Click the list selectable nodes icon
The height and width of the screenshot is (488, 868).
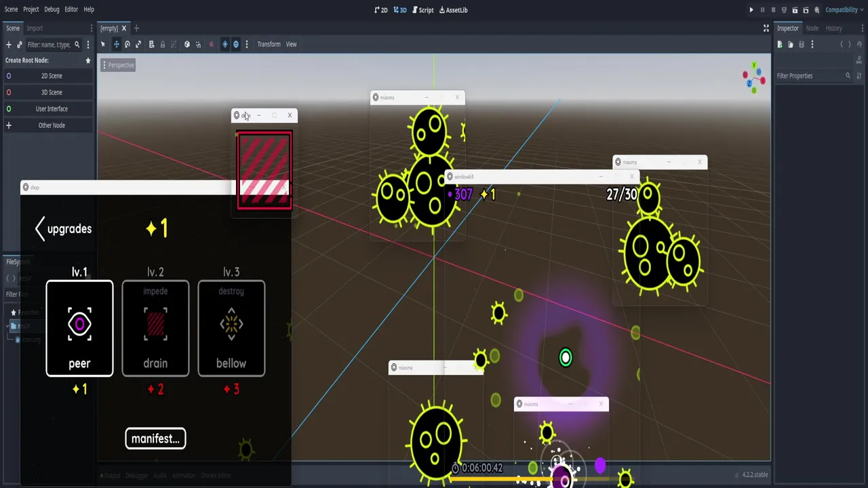pyautogui.click(x=151, y=44)
